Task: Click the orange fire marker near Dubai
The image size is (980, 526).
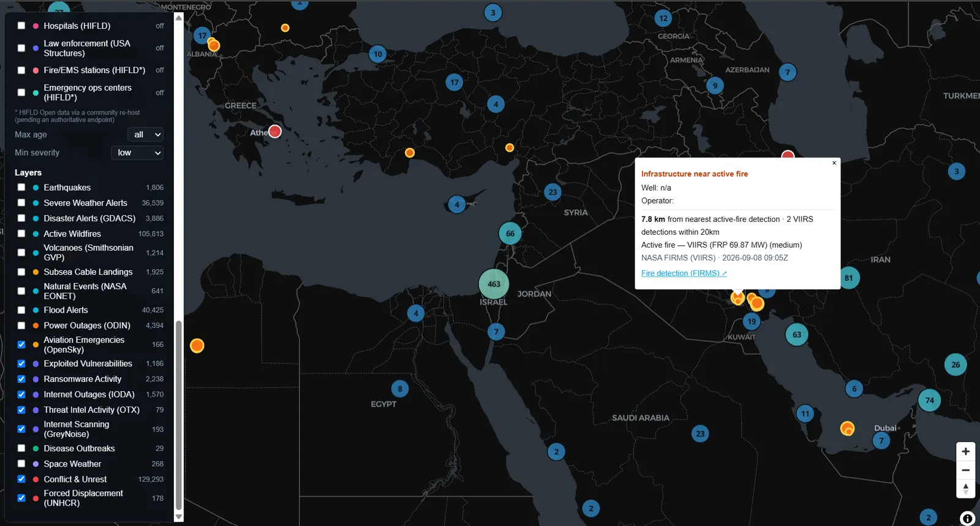Action: (x=847, y=428)
